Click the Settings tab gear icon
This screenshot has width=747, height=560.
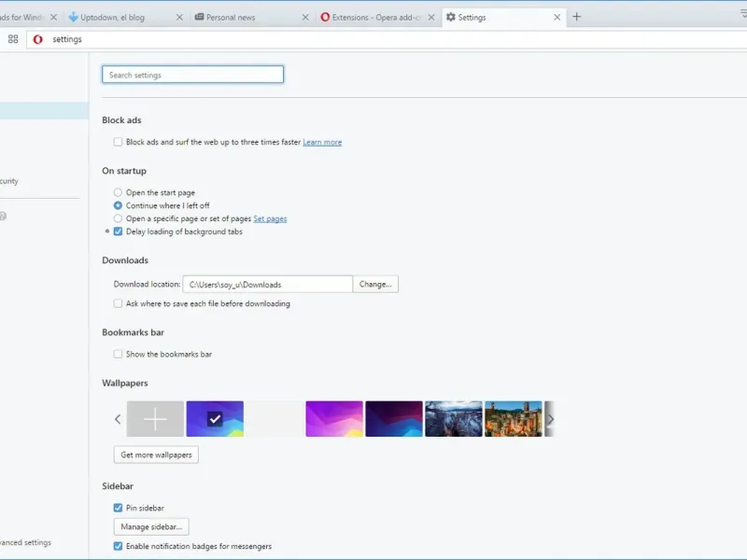click(x=451, y=17)
